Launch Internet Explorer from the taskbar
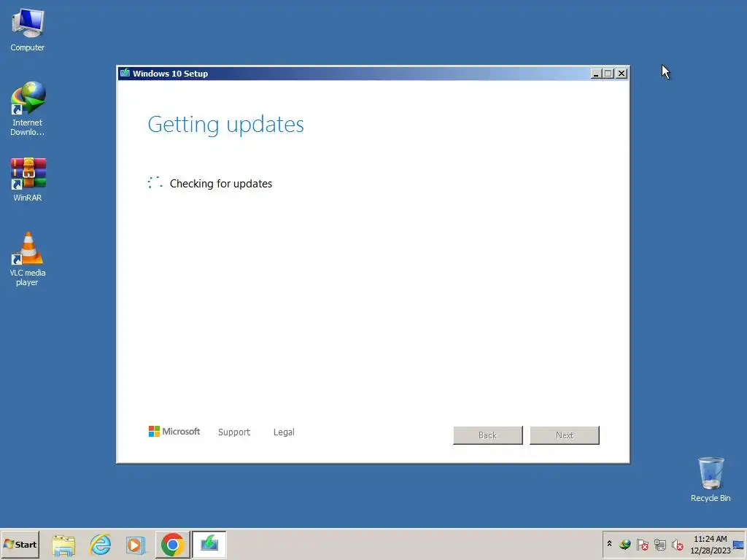 tap(101, 545)
